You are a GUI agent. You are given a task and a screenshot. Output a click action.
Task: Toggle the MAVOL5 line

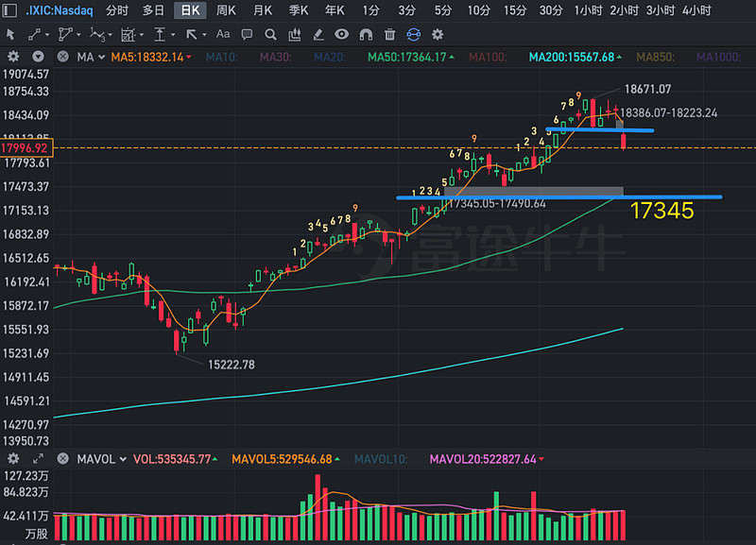286,459
